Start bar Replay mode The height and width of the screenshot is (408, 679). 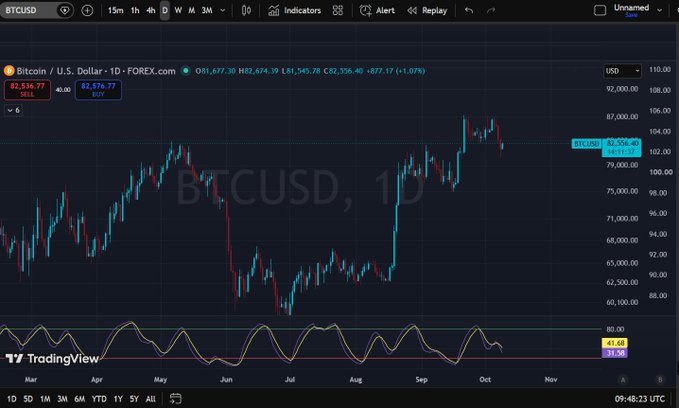point(427,10)
